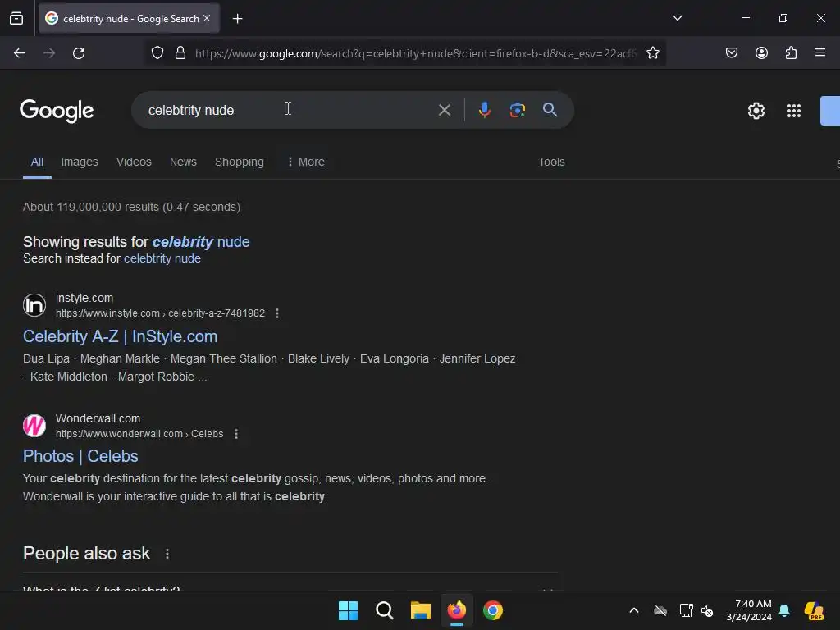Open the Photos | Celebs Wonderwall result

(x=80, y=456)
